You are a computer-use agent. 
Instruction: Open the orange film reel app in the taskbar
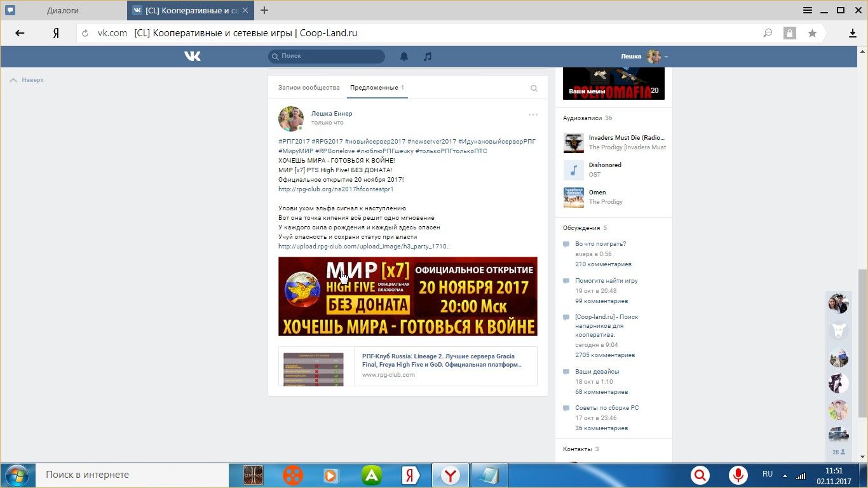tap(293, 475)
